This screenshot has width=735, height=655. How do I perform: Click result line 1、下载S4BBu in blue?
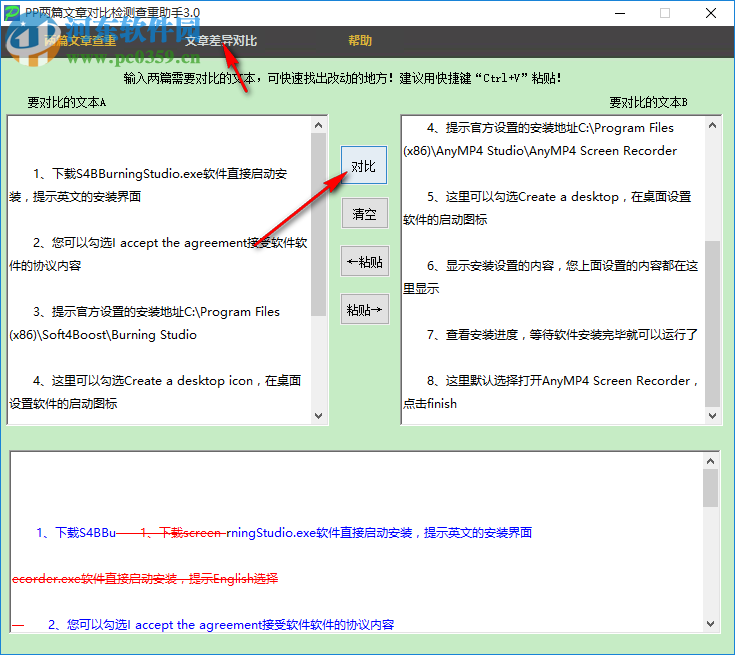76,533
